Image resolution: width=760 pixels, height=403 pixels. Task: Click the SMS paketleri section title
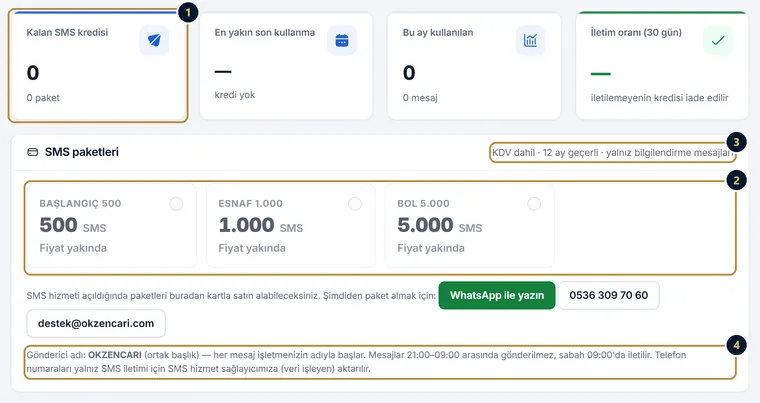82,152
